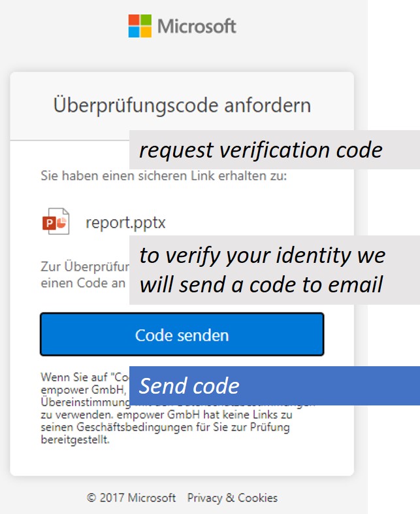Open the report.pptx file name
Viewport: 420px width, 514px height.
(125, 222)
